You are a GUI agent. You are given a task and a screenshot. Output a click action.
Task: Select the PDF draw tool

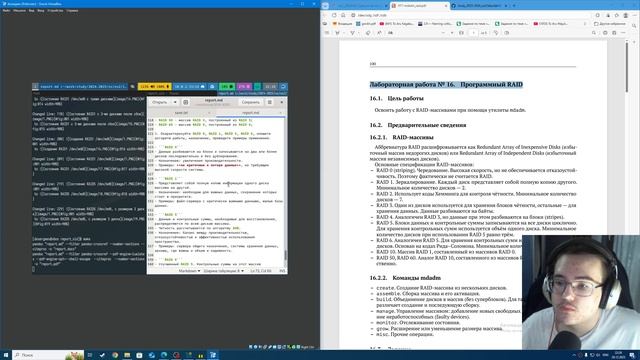[x=352, y=33]
